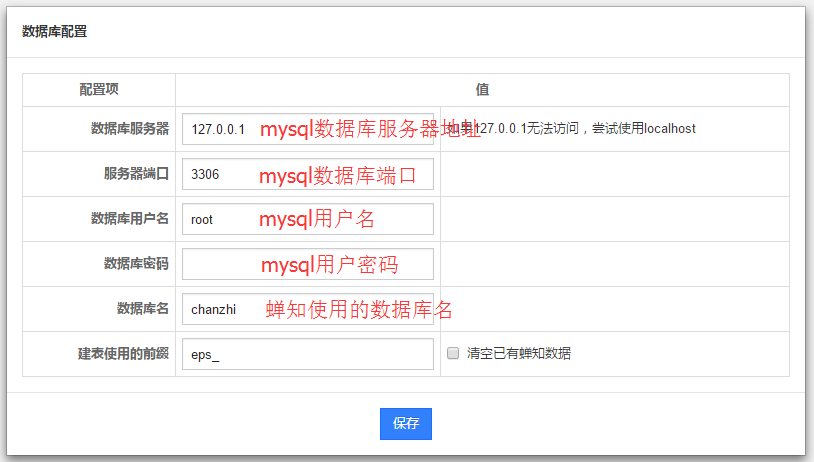Click the empty 数据库密码 password field
This screenshot has width=814, height=462.
(x=220, y=264)
